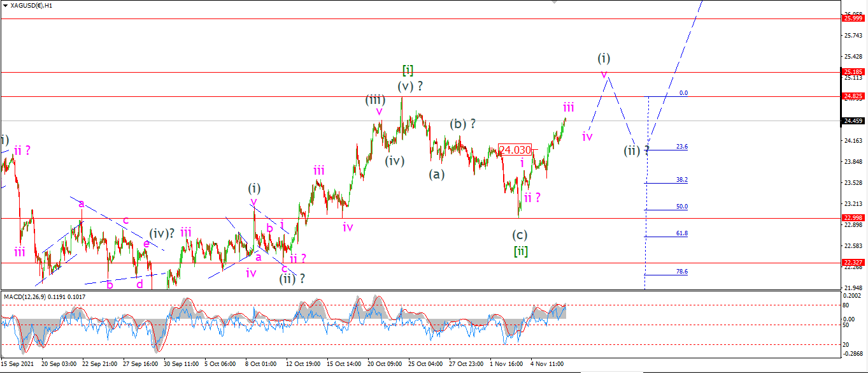Viewport: 868px width, 373px height.
Task: Click the green [i] wave label
Action: 408,70
